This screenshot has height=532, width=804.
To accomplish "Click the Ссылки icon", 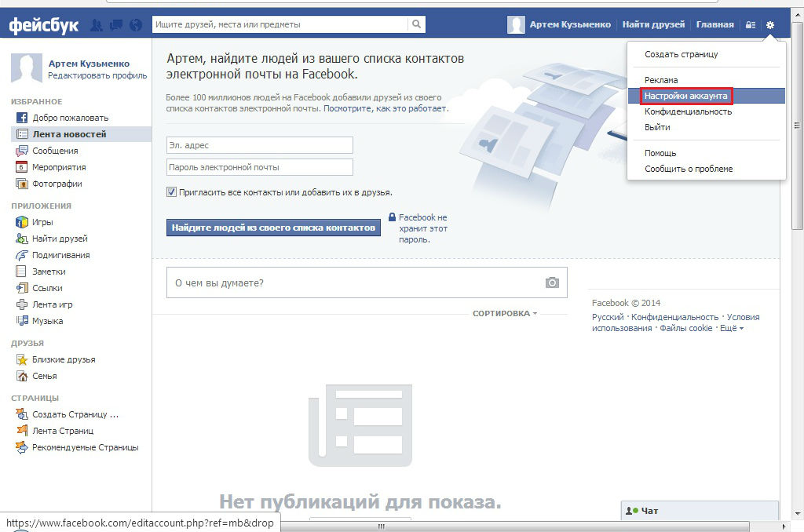I will (x=21, y=288).
